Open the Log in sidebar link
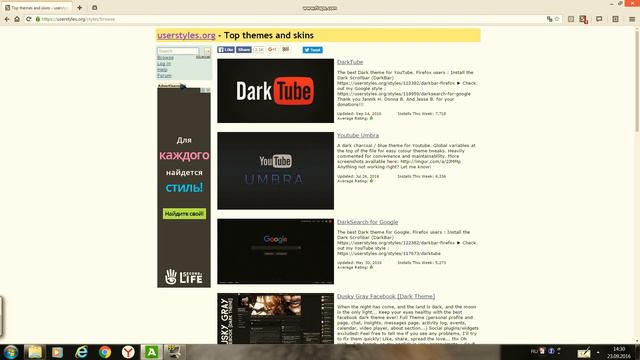Image resolution: width=640 pixels, height=360 pixels. point(164,64)
